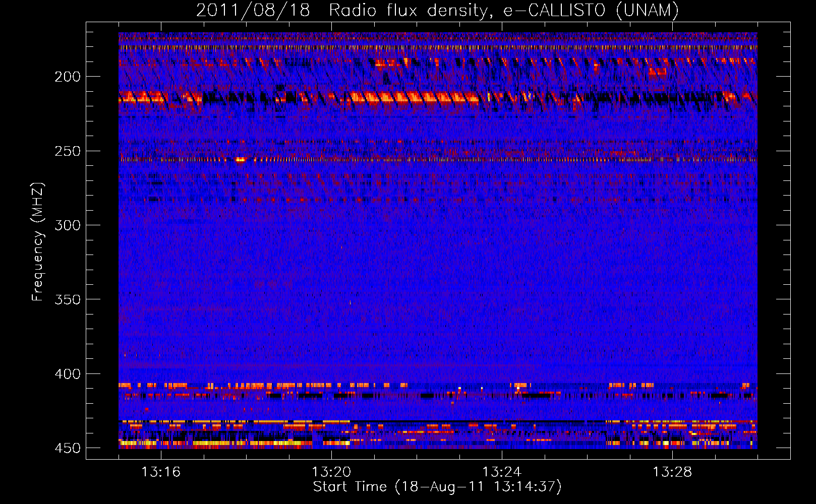Click the plot title "2011/08/18 Radio flux density, e-CALLISTO (UNAM)"
The height and width of the screenshot is (504, 816).
pyautogui.click(x=437, y=11)
